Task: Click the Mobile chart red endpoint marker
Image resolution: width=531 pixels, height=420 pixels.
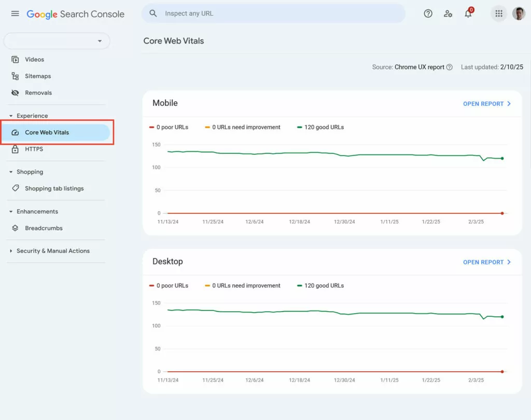Action: point(502,214)
